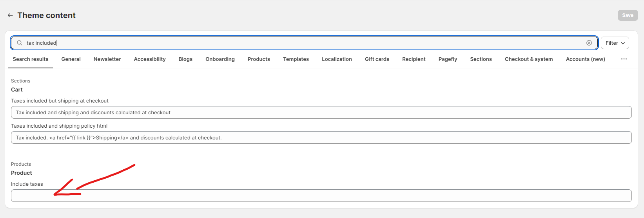Edit the Taxes included but shipping field
Screen dimensions: 644x218
321,112
